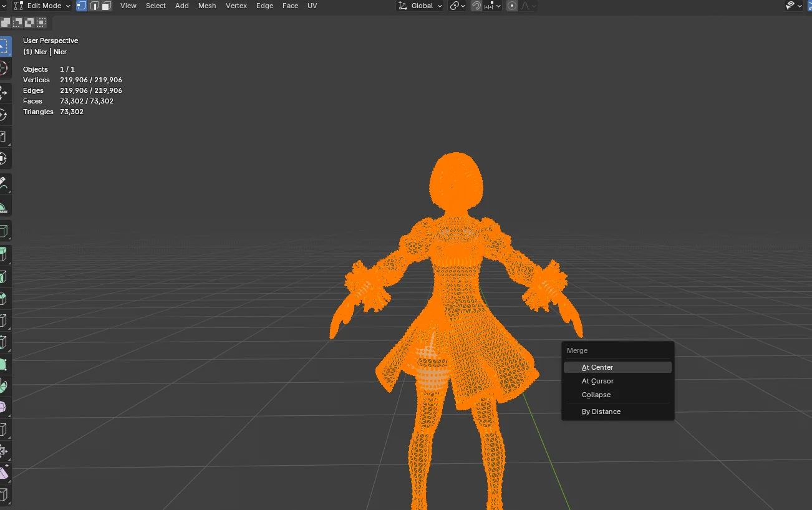Pick the Shear tool

point(4,473)
